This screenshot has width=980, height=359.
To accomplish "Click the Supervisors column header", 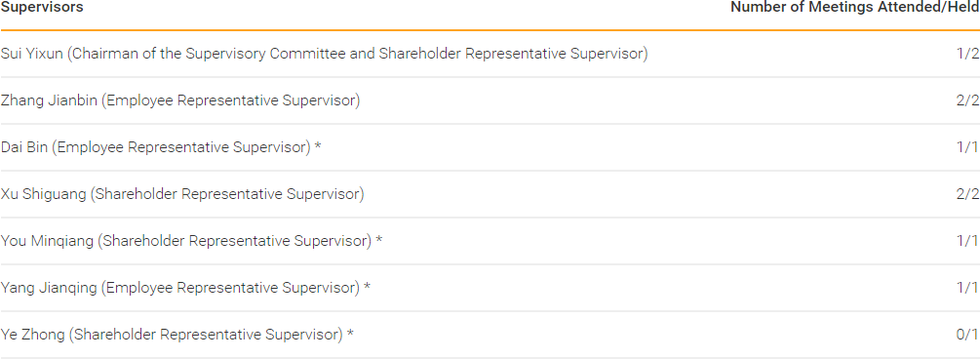I will [x=41, y=8].
